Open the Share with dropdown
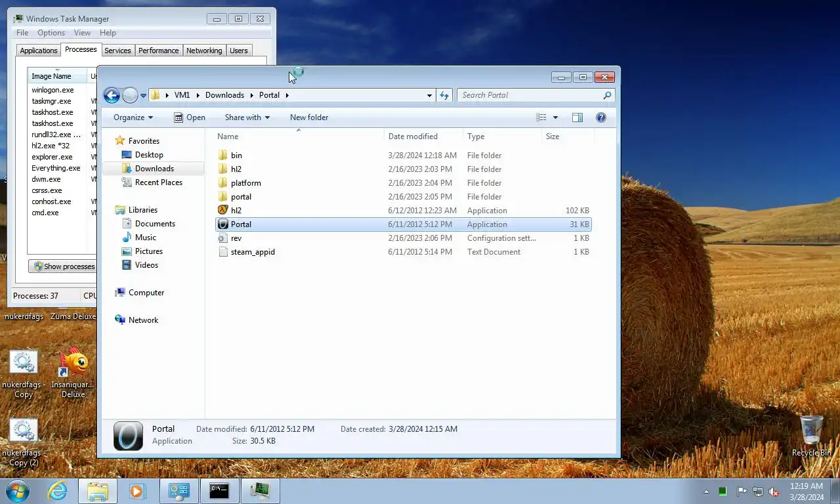 [x=247, y=117]
